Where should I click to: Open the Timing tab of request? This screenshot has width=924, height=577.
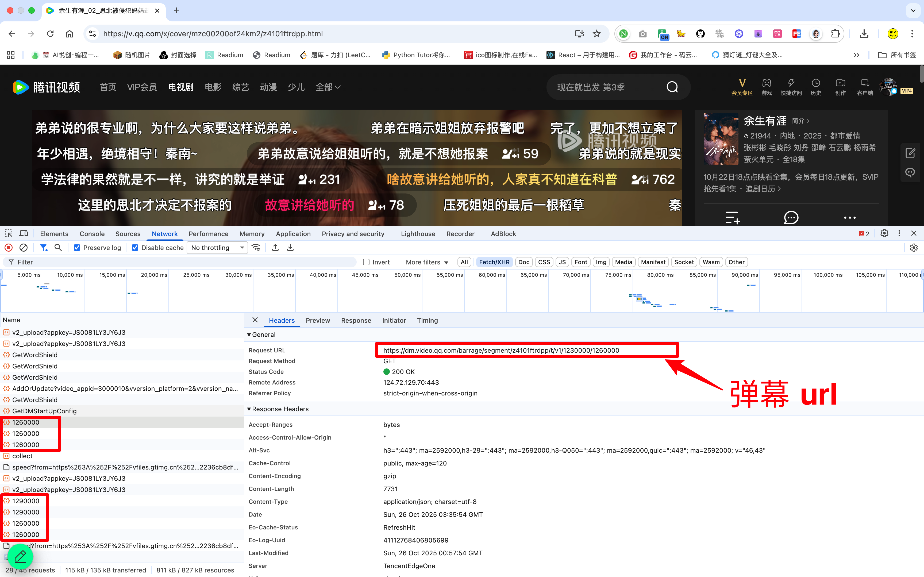pos(427,321)
